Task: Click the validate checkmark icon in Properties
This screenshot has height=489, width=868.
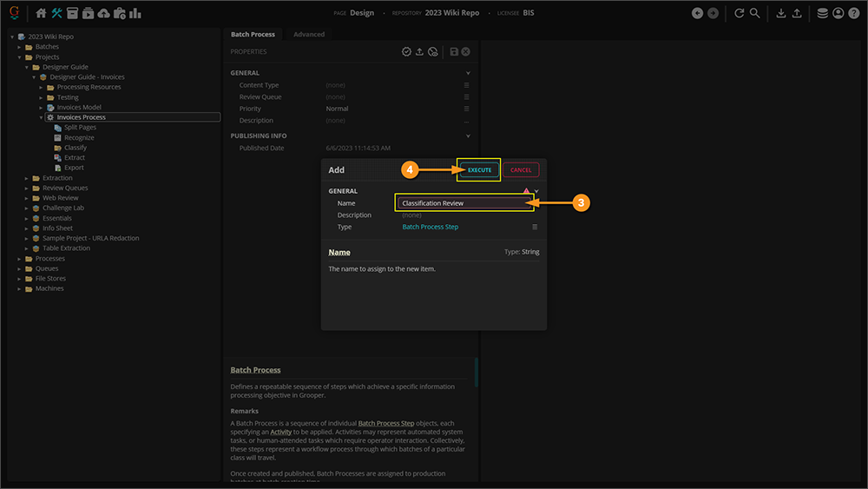Action: point(406,52)
